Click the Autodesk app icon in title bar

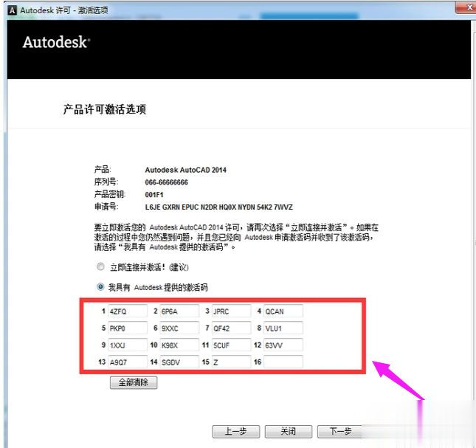point(12,10)
